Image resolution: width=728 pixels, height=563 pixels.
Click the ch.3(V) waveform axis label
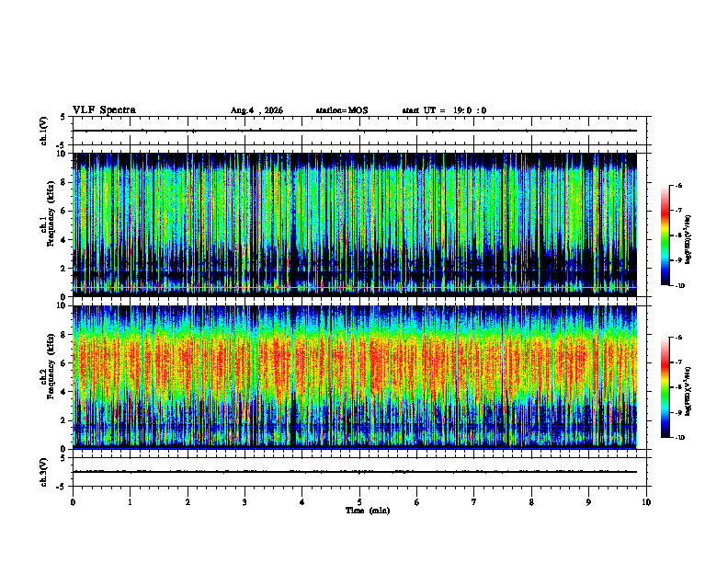pos(44,472)
